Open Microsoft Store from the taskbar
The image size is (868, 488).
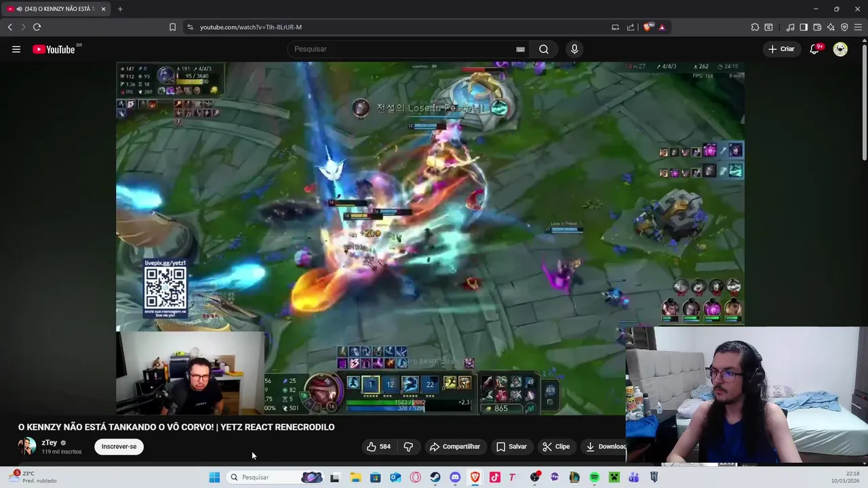pyautogui.click(x=375, y=477)
